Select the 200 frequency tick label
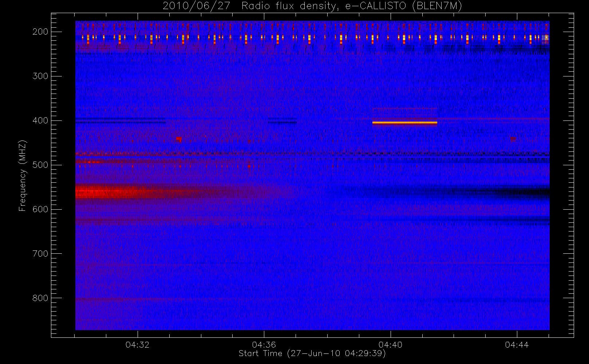 pos(40,32)
